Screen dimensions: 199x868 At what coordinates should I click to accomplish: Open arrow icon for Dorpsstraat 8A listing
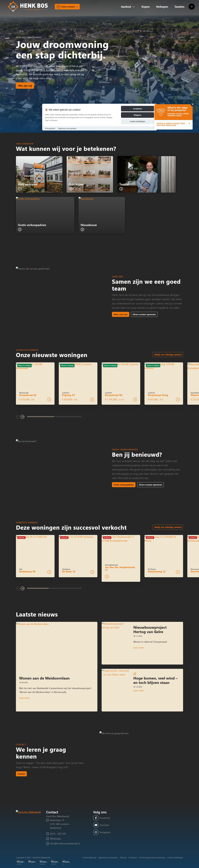click(135, 399)
